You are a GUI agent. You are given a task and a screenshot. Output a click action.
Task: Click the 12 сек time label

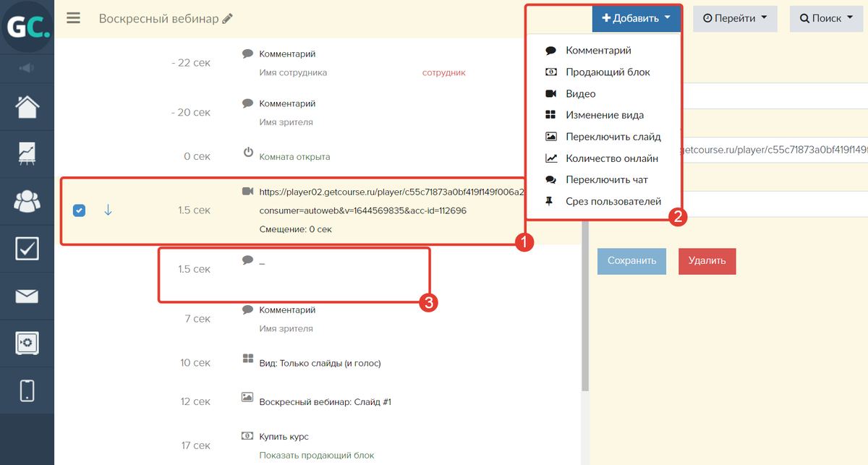click(195, 401)
